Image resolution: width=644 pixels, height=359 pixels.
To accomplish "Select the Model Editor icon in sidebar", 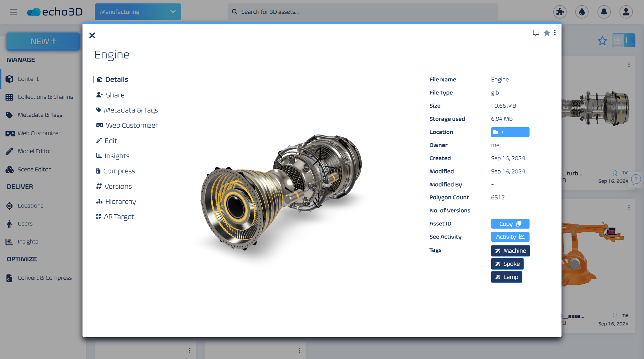I will 10,151.
